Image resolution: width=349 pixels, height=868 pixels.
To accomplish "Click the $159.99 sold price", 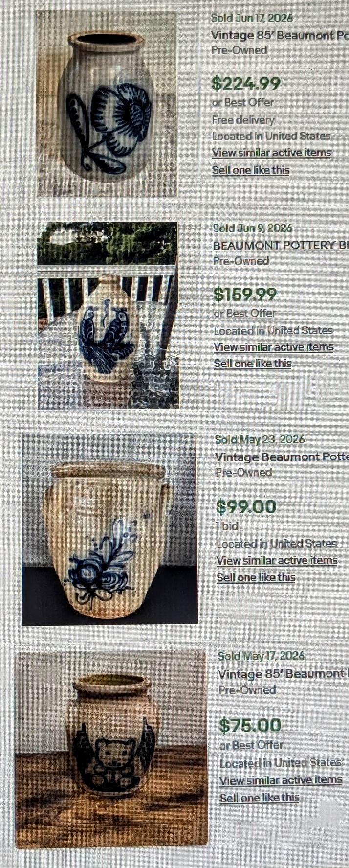I will 245,294.
